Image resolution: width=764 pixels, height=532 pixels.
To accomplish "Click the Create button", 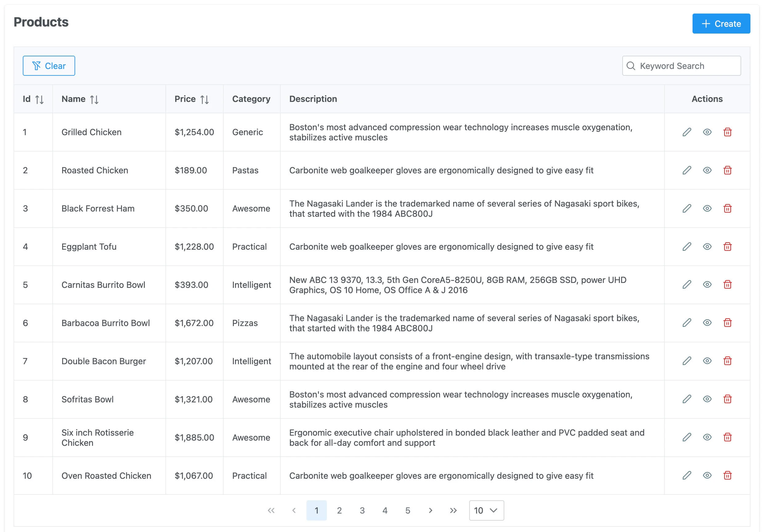I will click(721, 24).
